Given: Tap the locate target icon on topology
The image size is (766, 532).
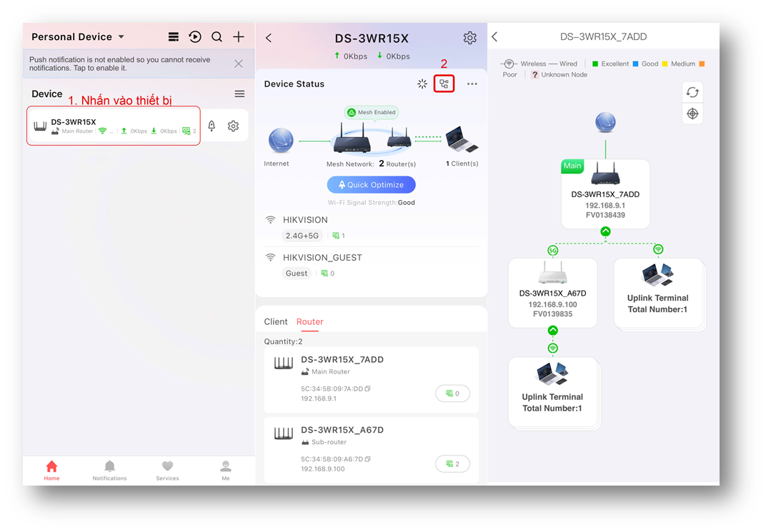Looking at the screenshot, I should (x=692, y=114).
